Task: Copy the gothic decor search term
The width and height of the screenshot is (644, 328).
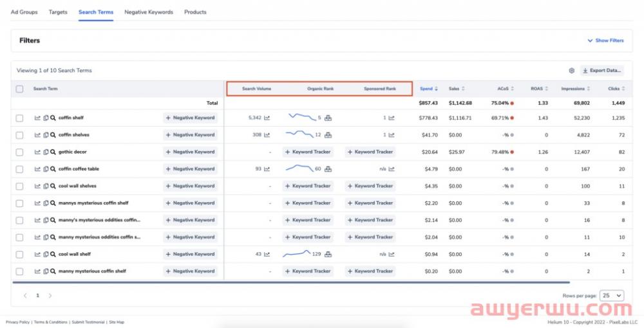Action: coord(46,152)
